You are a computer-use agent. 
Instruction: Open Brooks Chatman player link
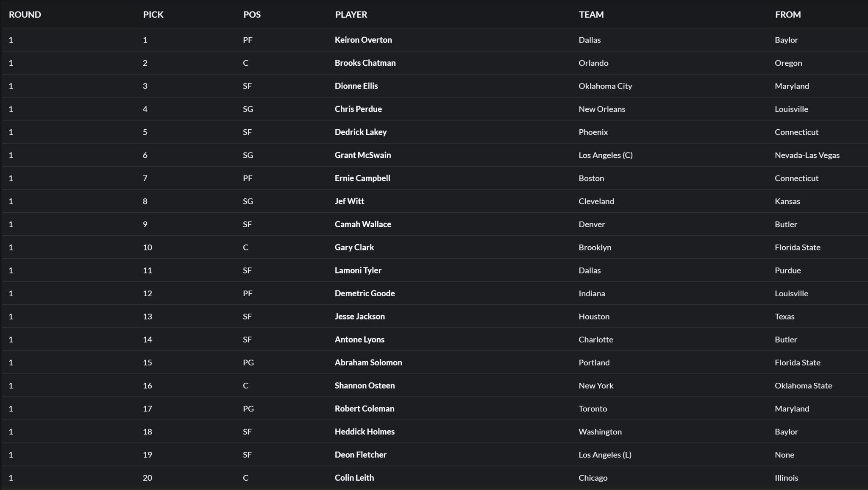click(x=365, y=63)
